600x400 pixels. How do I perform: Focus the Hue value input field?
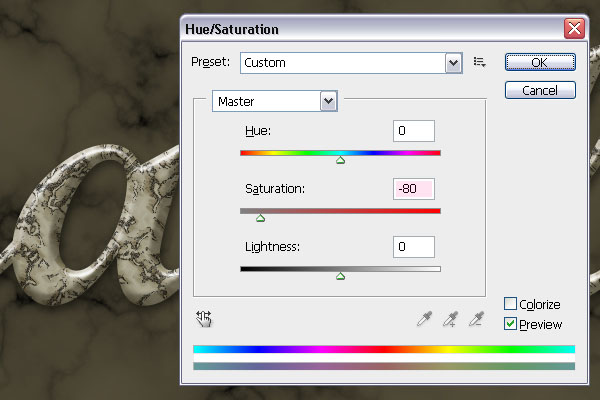(x=413, y=131)
